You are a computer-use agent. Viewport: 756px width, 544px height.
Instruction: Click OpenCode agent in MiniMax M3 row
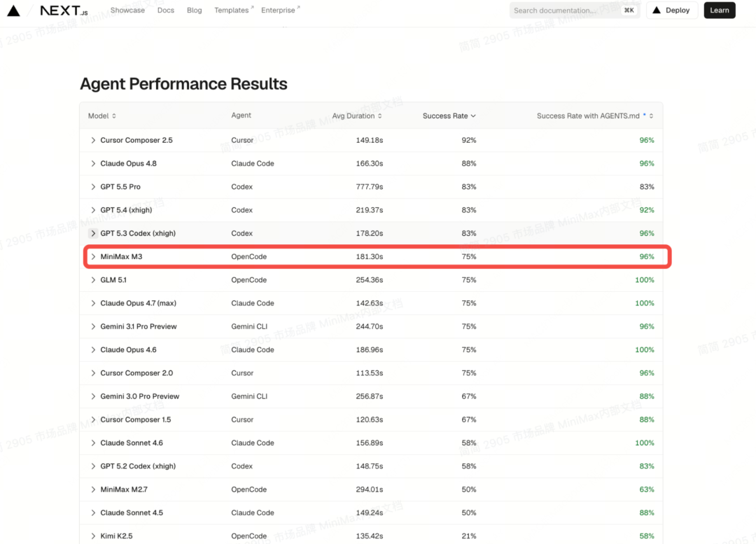click(x=248, y=256)
